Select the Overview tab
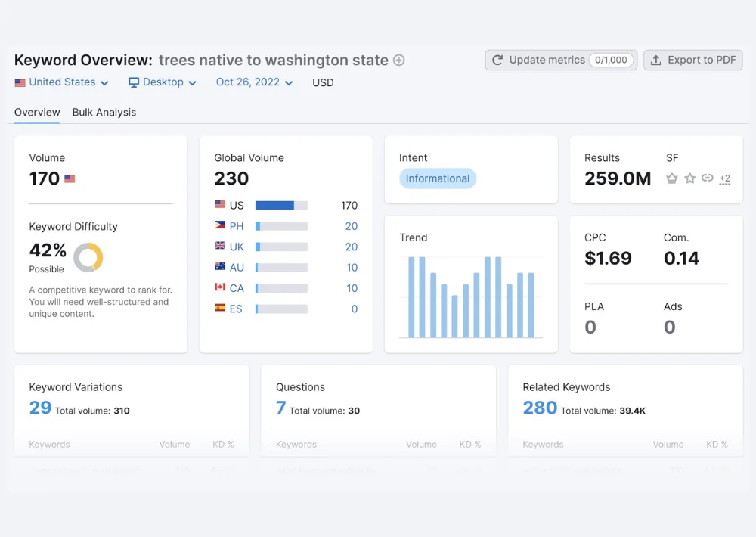 pyautogui.click(x=37, y=113)
